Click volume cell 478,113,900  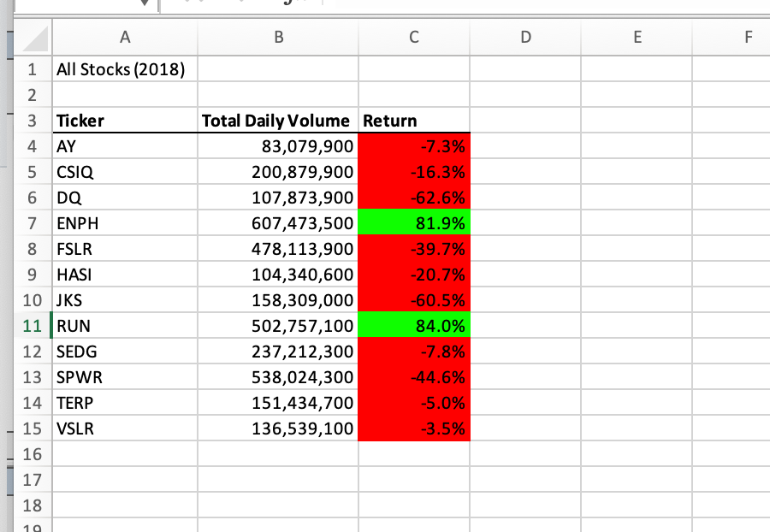278,249
